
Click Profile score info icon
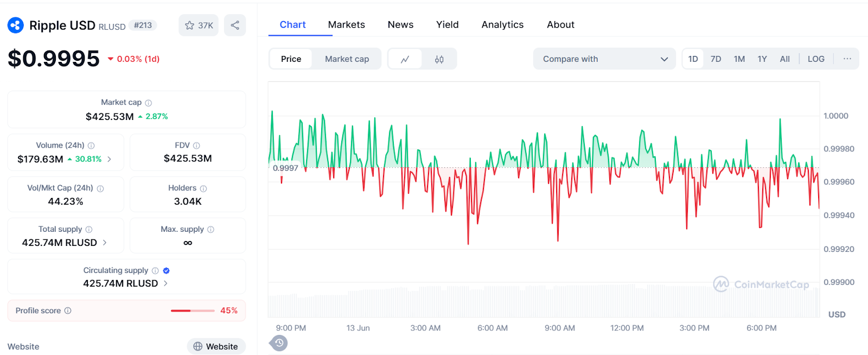[x=68, y=310]
